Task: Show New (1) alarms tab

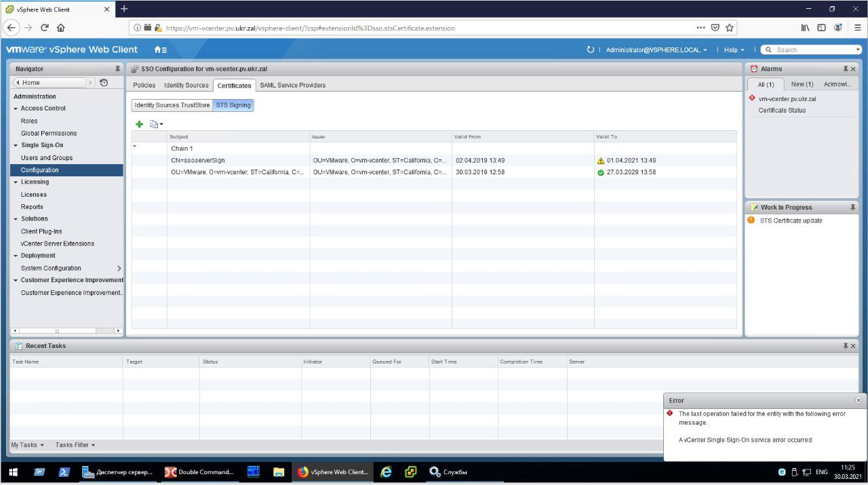Action: (802, 84)
